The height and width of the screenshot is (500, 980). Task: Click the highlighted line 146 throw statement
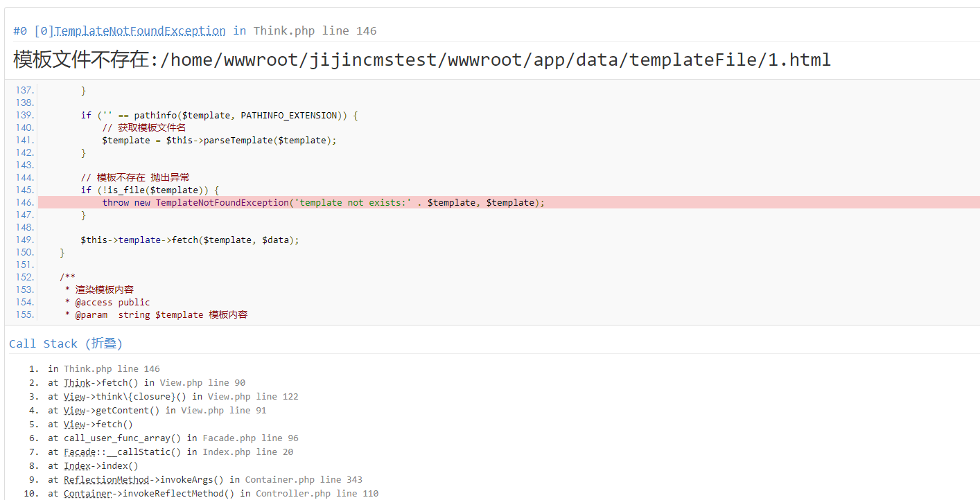coord(323,202)
